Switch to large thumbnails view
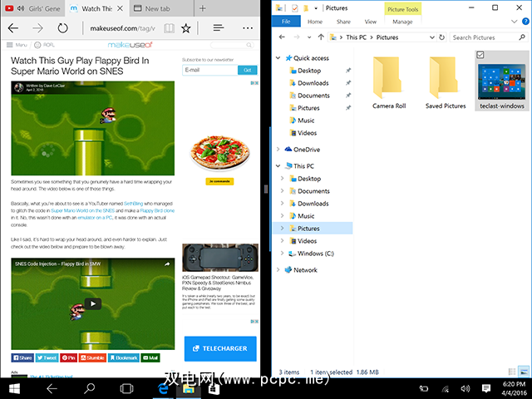This screenshot has width=532, height=399. point(524,372)
